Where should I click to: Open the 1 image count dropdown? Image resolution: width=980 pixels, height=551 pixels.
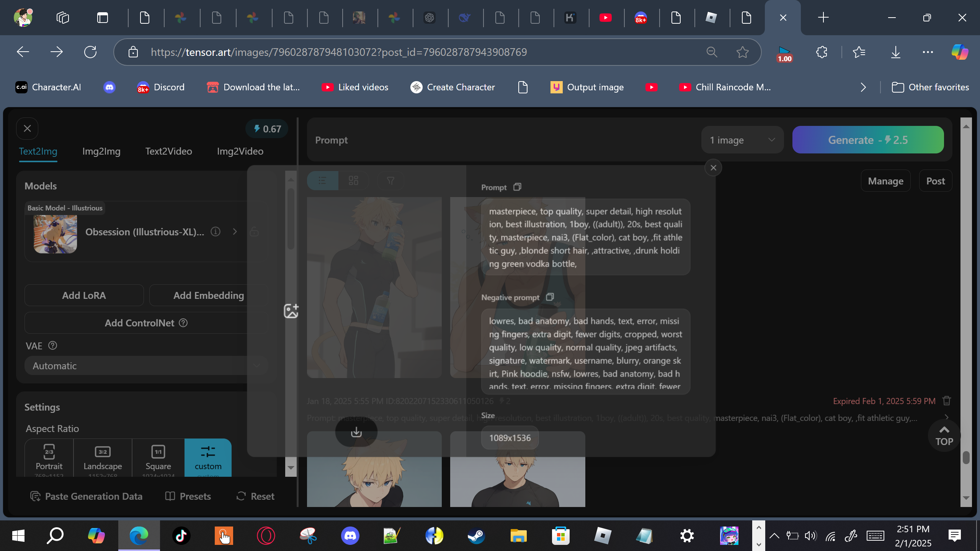click(x=742, y=140)
